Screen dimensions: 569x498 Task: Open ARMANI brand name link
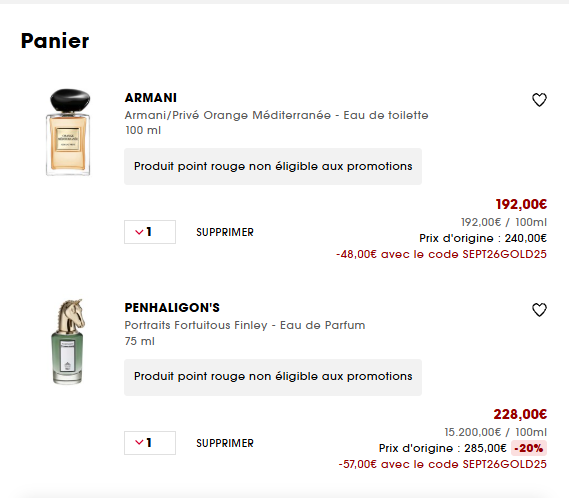click(x=151, y=98)
